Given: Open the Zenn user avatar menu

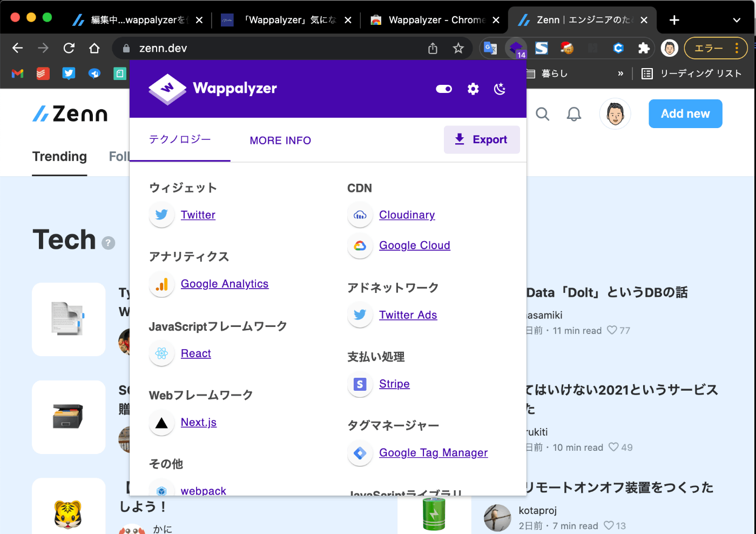Looking at the screenshot, I should 615,114.
